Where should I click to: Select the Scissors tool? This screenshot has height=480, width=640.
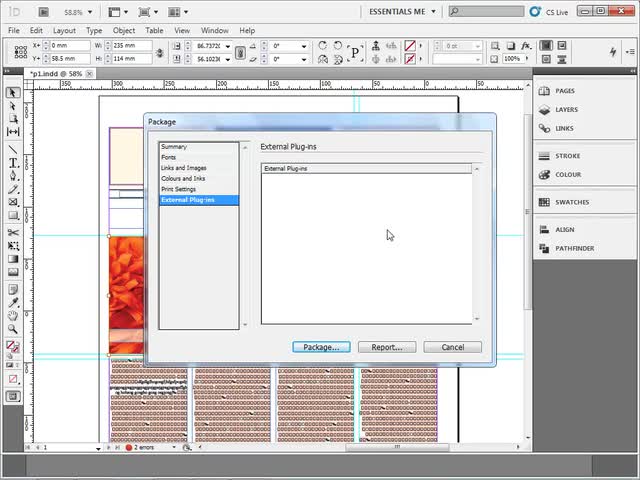[13, 233]
